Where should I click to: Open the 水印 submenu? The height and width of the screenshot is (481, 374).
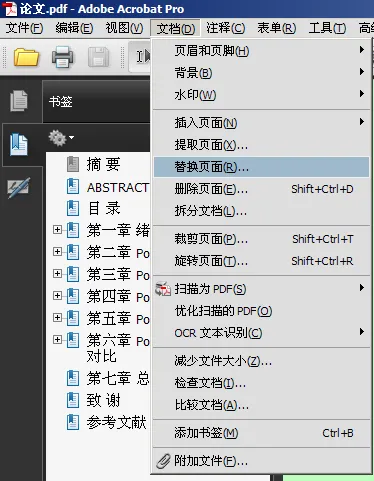tap(262, 95)
